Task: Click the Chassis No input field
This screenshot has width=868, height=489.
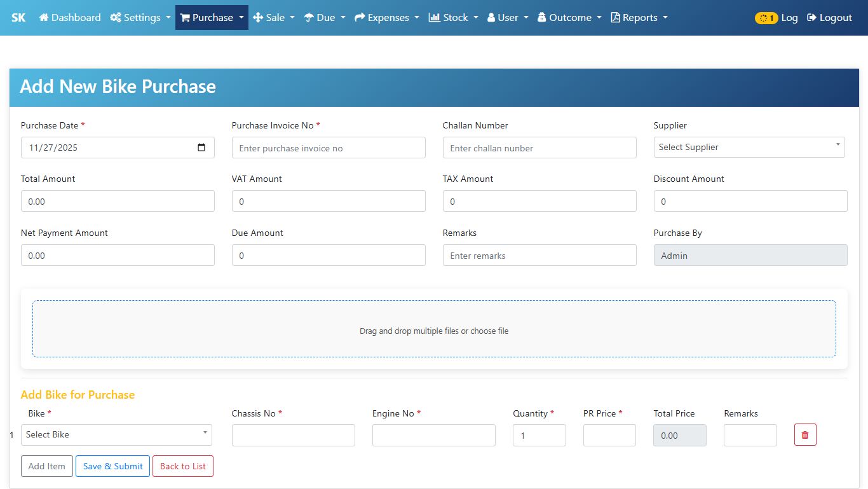Action: 293,436
